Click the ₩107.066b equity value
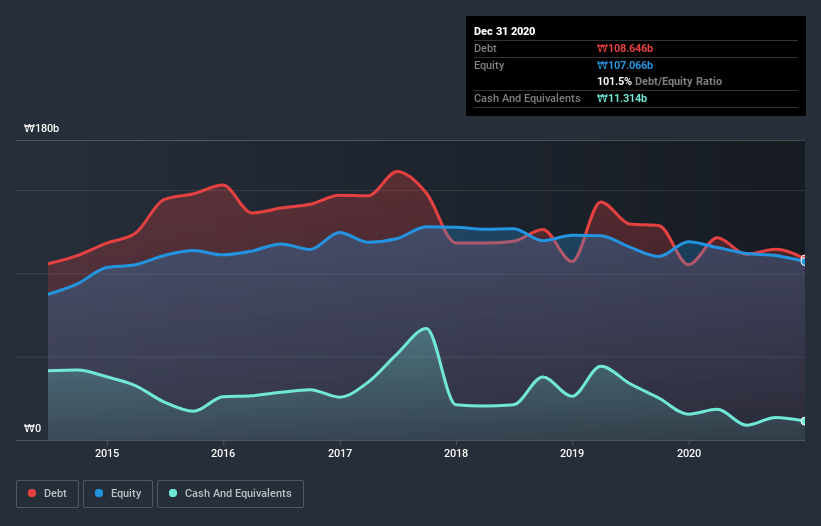The height and width of the screenshot is (526, 821). pos(625,65)
